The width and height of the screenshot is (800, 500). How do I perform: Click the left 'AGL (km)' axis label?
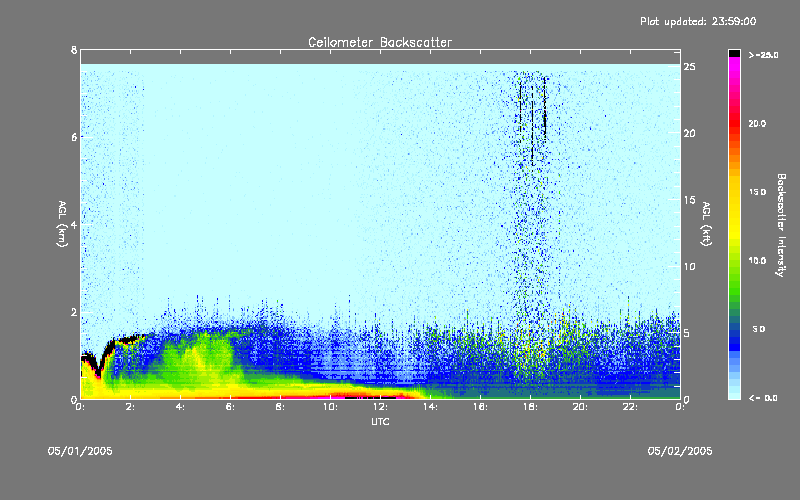[62, 224]
